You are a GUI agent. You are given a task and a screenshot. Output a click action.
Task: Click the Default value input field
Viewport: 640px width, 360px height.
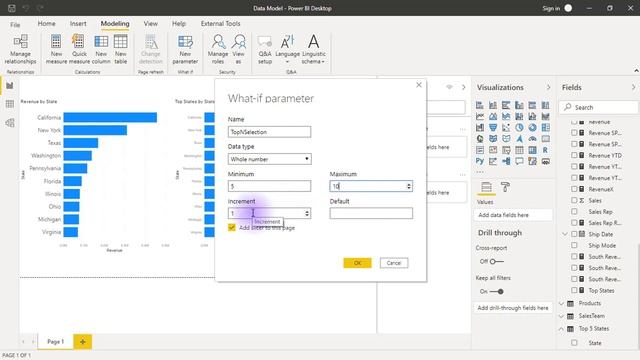coord(371,213)
